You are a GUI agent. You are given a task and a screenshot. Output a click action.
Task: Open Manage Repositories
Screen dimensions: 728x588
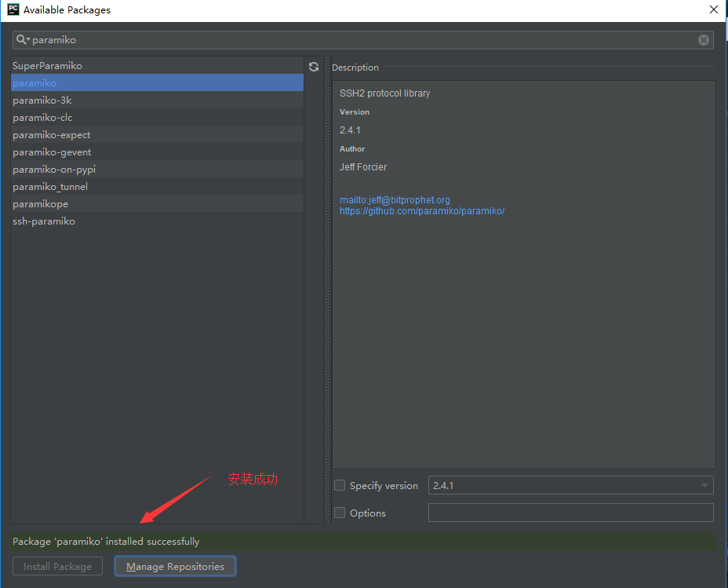tap(175, 566)
